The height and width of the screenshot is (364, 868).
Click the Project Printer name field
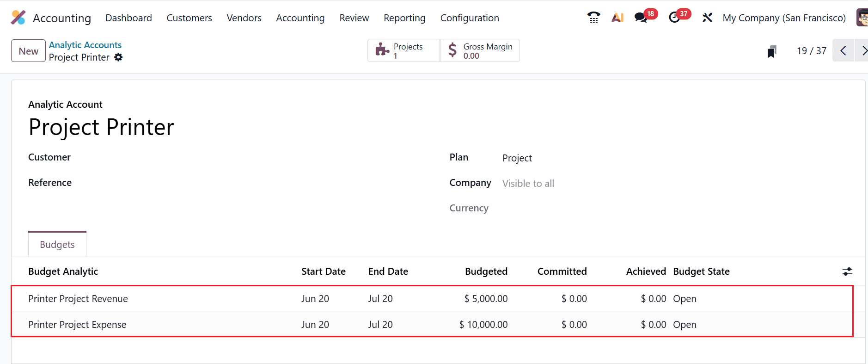coord(101,127)
